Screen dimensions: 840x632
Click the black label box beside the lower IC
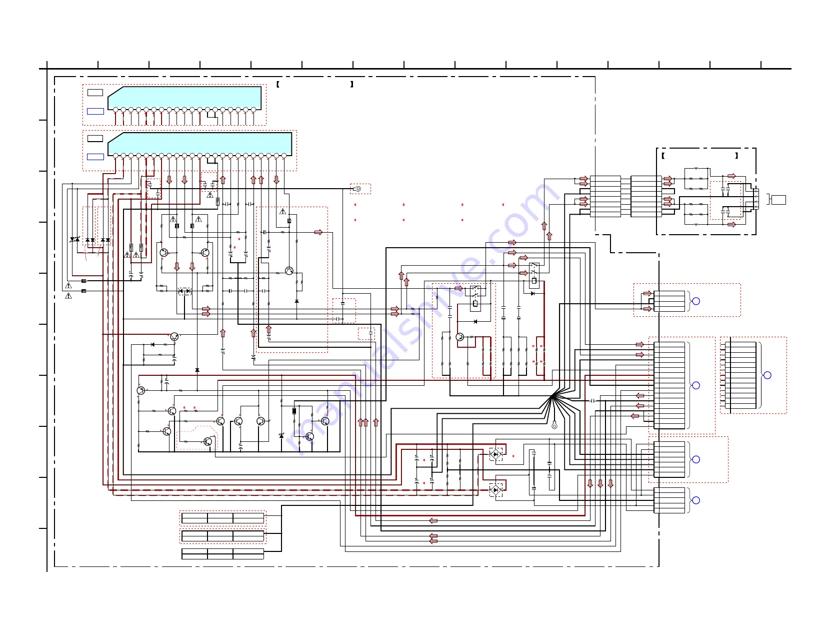click(95, 138)
